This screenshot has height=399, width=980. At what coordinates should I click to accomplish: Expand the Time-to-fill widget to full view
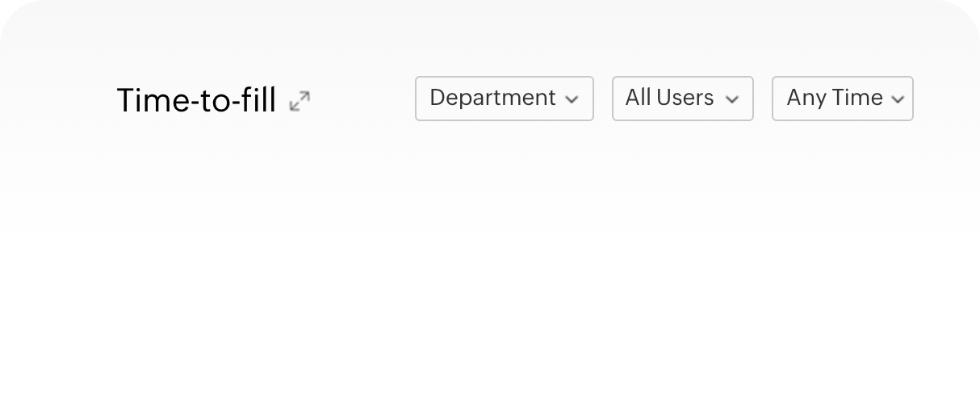(x=299, y=101)
